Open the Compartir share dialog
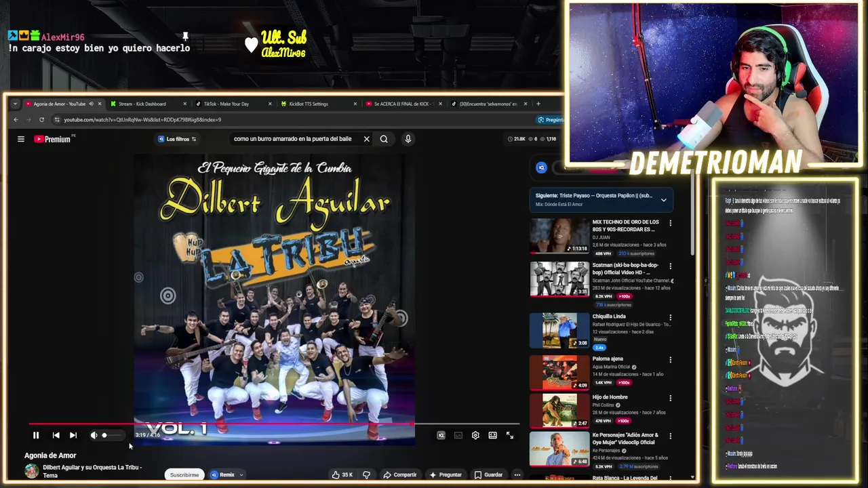Viewport: 868px width, 488px height. [x=400, y=474]
